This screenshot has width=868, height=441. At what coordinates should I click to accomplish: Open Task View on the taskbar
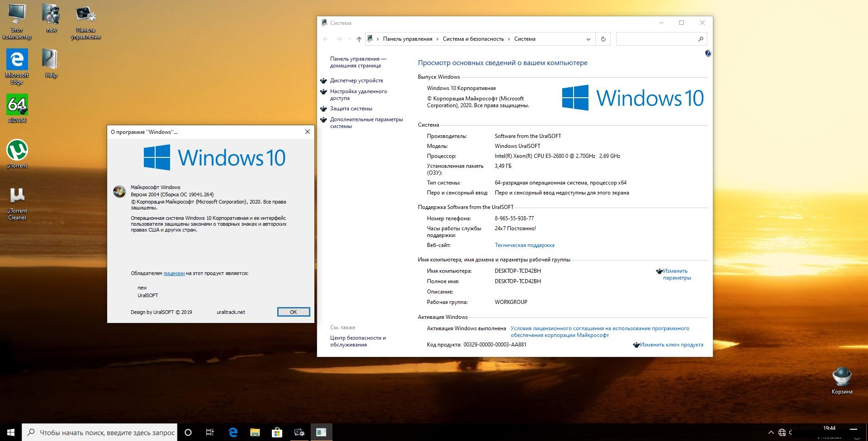(210, 432)
